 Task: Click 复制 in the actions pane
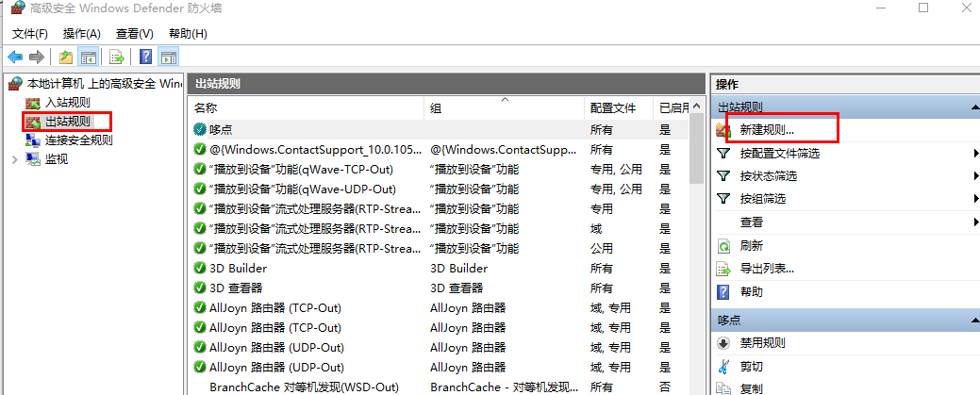[751, 388]
